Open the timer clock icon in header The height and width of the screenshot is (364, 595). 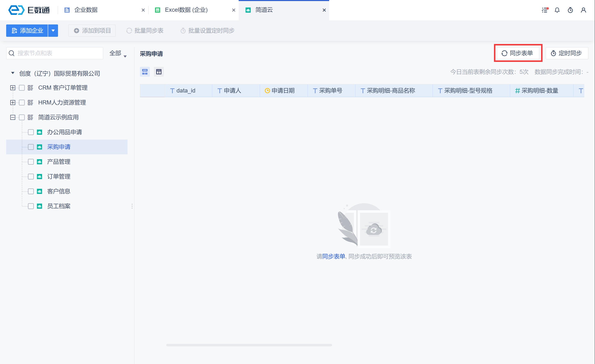[570, 10]
